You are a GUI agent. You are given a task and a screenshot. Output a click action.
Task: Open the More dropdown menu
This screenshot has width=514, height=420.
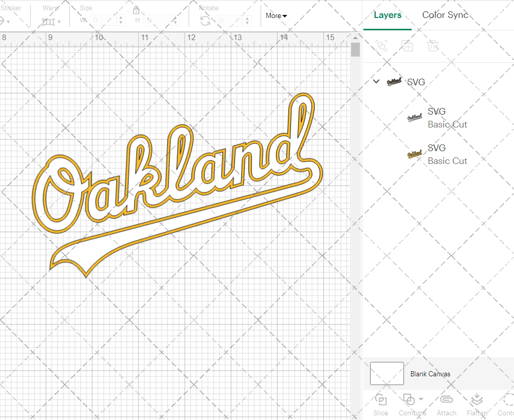click(277, 16)
